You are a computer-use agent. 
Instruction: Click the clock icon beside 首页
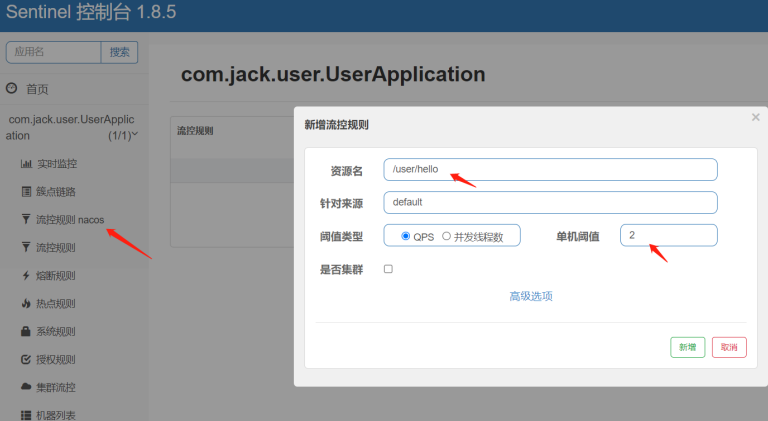(x=12, y=89)
